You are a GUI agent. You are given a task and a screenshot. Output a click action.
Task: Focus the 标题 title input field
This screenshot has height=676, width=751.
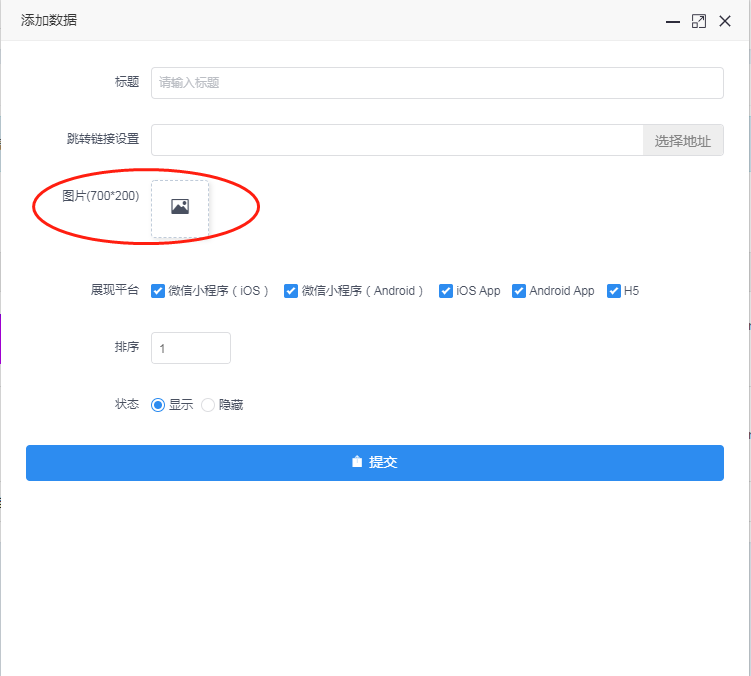click(x=437, y=83)
